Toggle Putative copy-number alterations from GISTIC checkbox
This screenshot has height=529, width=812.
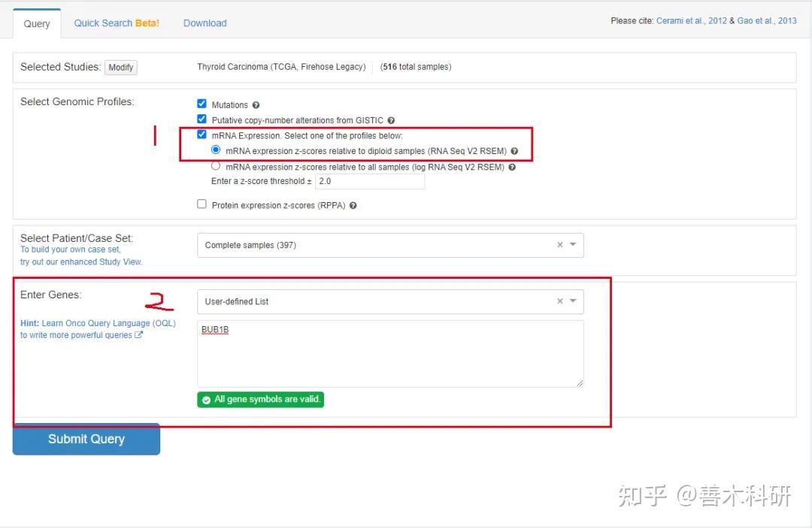coord(202,119)
